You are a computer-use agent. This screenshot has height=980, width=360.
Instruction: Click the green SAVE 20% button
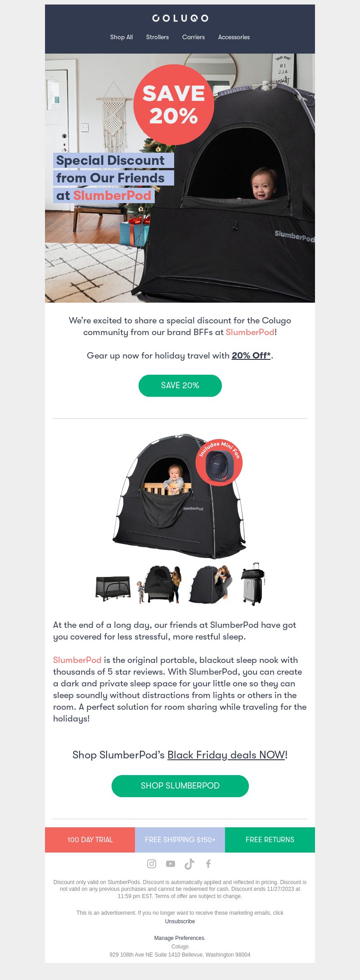[x=180, y=386]
